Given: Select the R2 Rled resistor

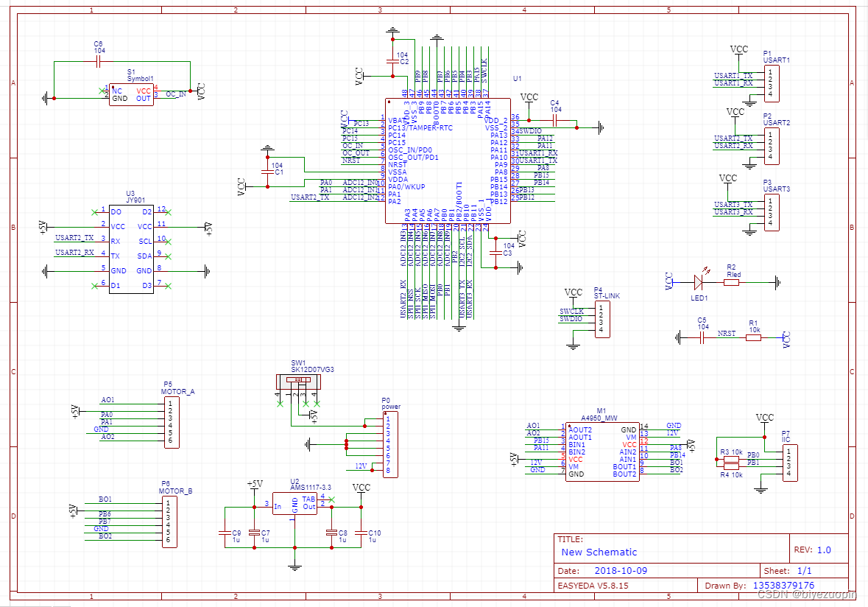Looking at the screenshot, I should pyautogui.click(x=731, y=282).
